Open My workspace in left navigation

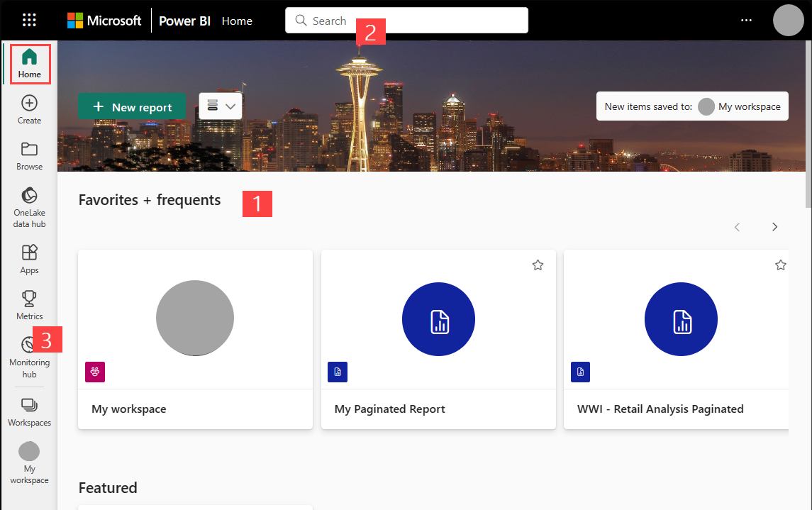30,463
